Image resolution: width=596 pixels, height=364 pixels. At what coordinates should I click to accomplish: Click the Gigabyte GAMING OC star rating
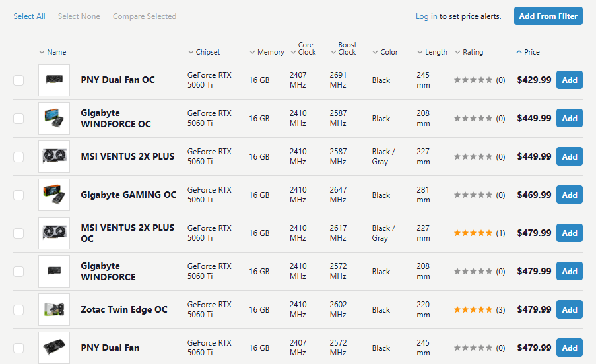tap(473, 195)
